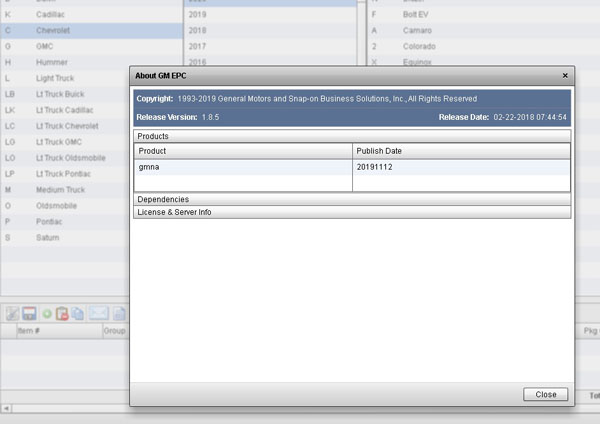This screenshot has width=600, height=424.
Task: Click the document icon right of envelope
Action: [x=119, y=313]
